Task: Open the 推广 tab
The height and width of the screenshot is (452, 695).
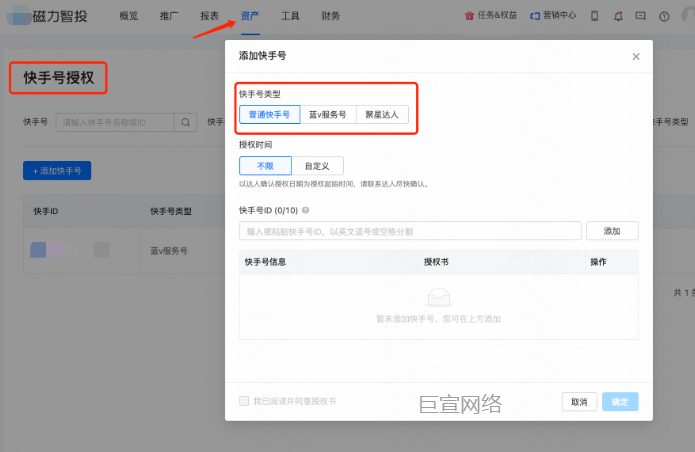Action: click(x=169, y=16)
